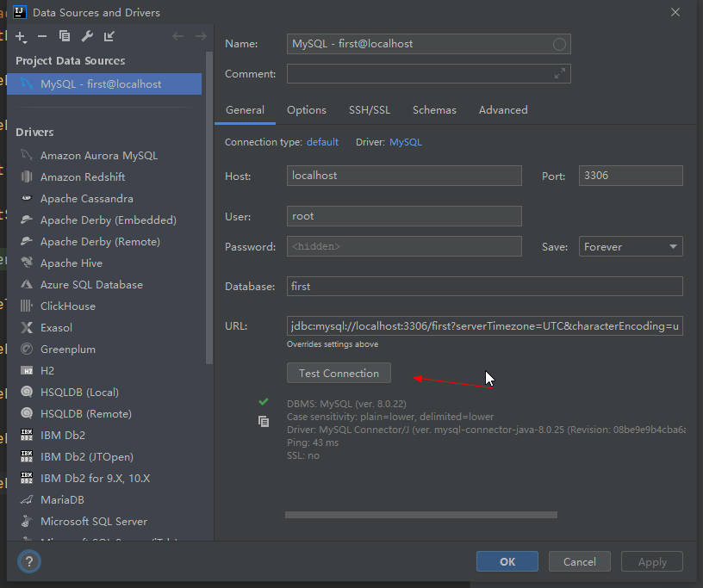
Task: Open the help question mark button
Action: pos(29,561)
